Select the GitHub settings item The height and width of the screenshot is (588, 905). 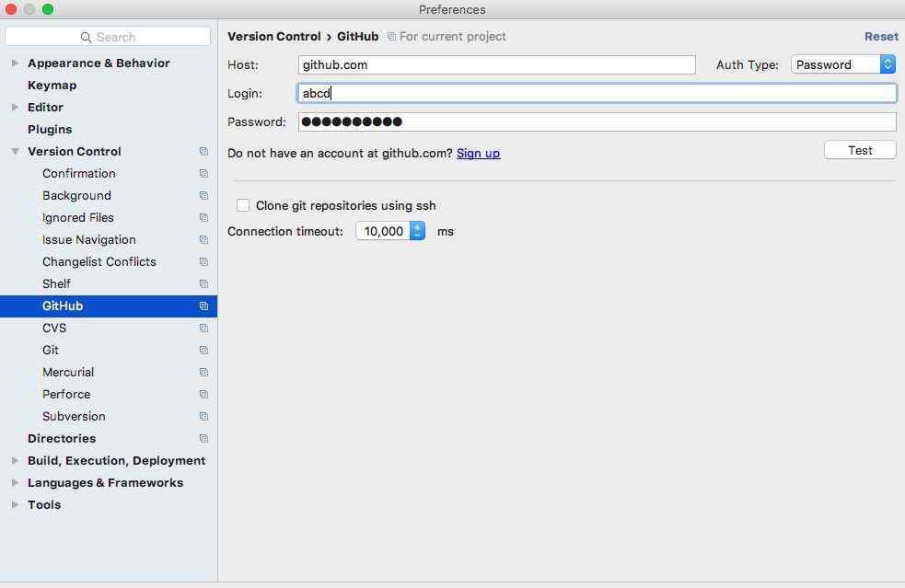[x=109, y=306]
